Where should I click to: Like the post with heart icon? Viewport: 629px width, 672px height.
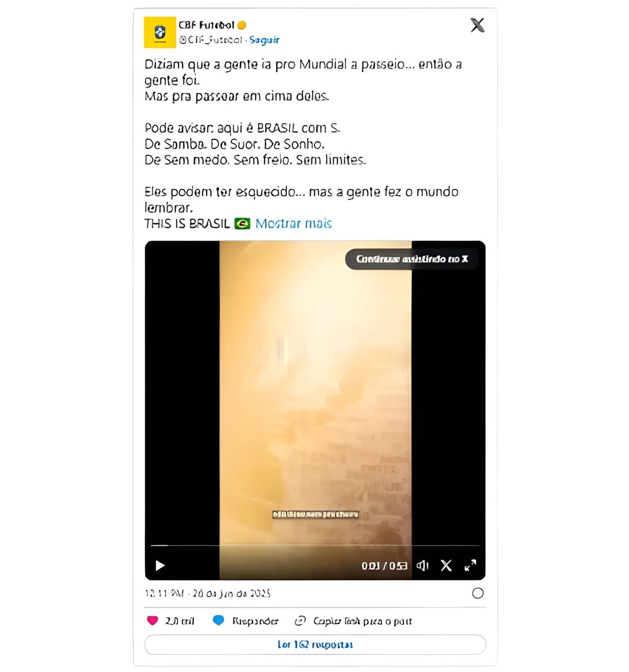tap(153, 621)
